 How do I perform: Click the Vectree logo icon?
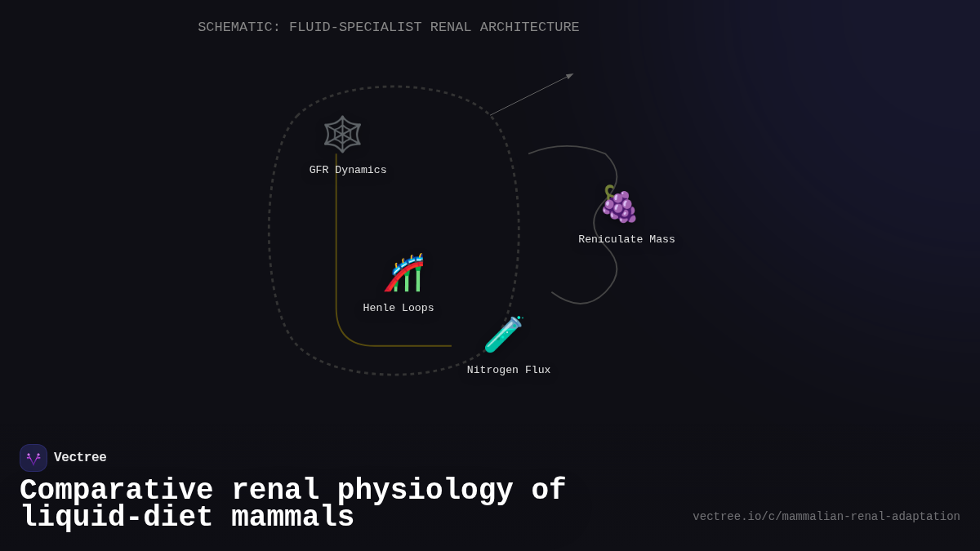(x=33, y=457)
